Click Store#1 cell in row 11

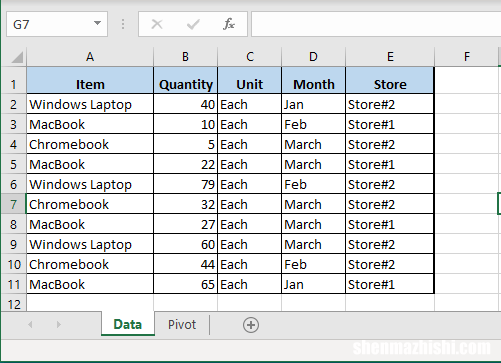click(x=390, y=284)
